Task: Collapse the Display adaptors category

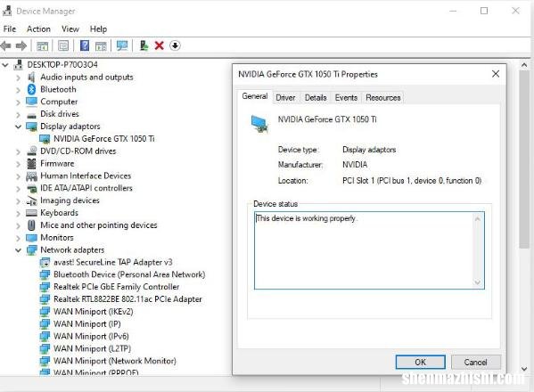Action: (x=19, y=127)
